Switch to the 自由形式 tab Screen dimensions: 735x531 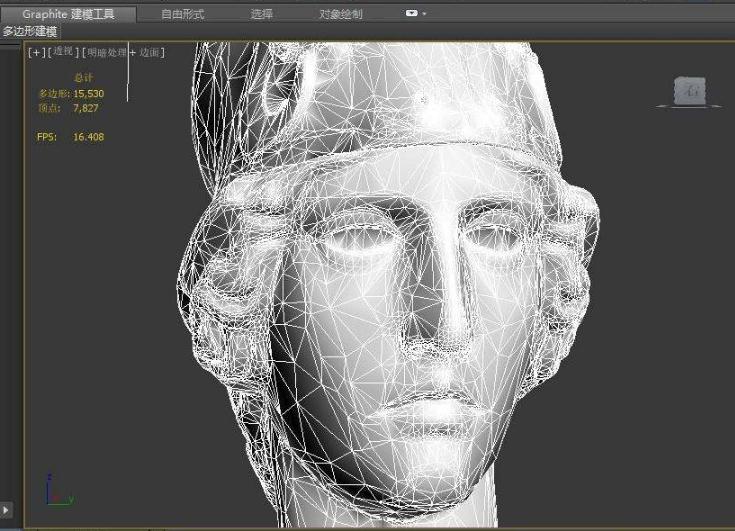coord(183,14)
